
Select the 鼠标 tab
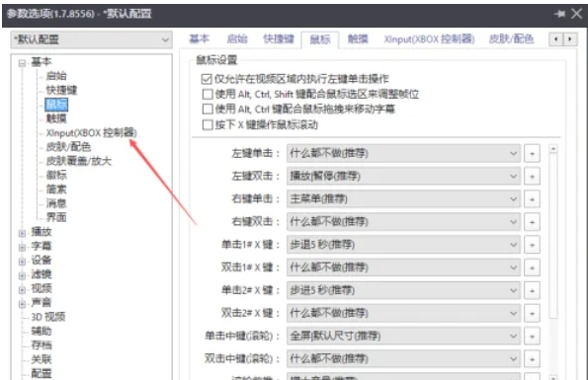pos(320,39)
